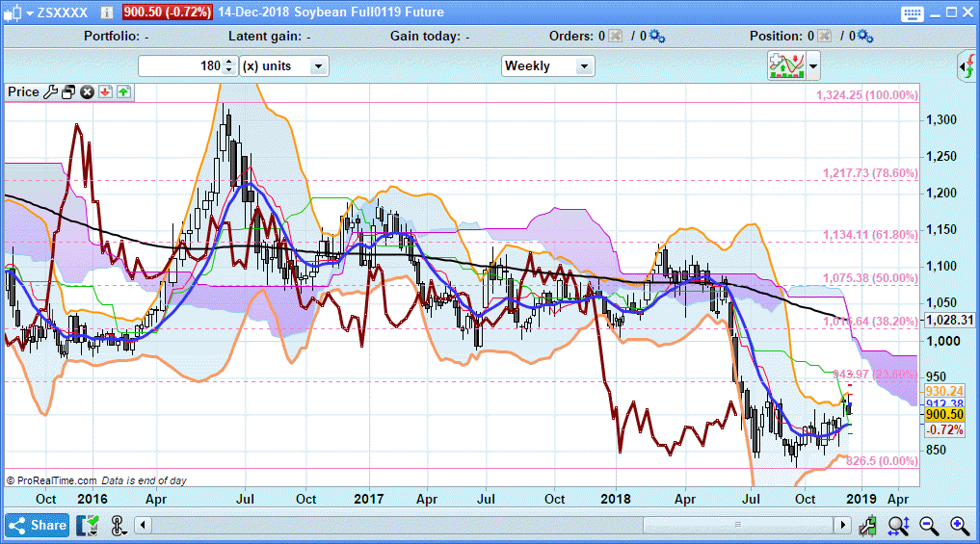
Task: Click the 900.50 (-0.72%) price badge
Action: (167, 12)
